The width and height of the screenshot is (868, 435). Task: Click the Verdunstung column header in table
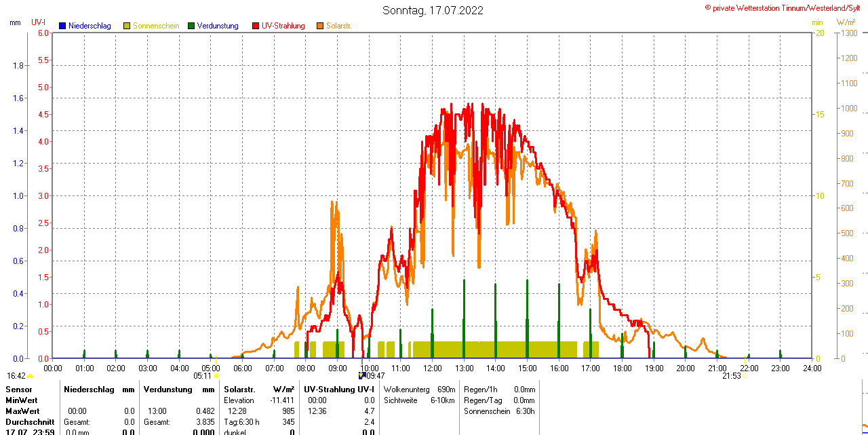pos(161,390)
